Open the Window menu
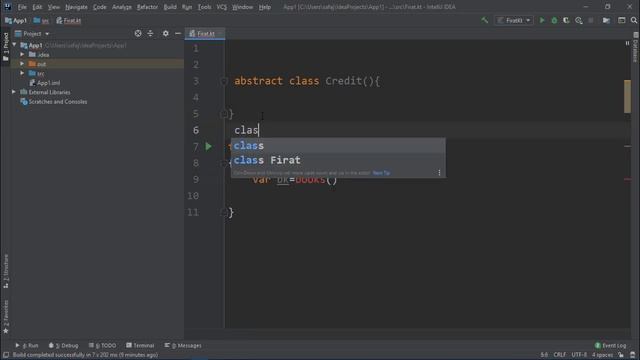The image size is (640, 360). pos(242,7)
